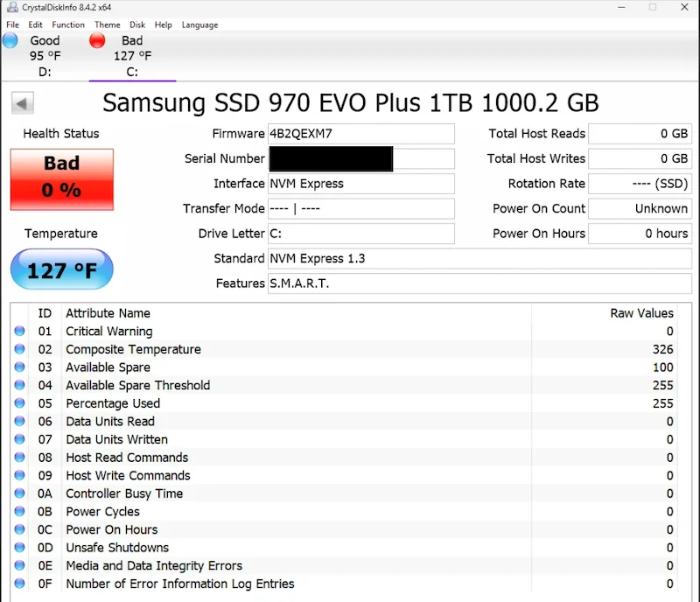Go to previous disk with left arrow
This screenshot has width=700, height=602.
click(23, 103)
